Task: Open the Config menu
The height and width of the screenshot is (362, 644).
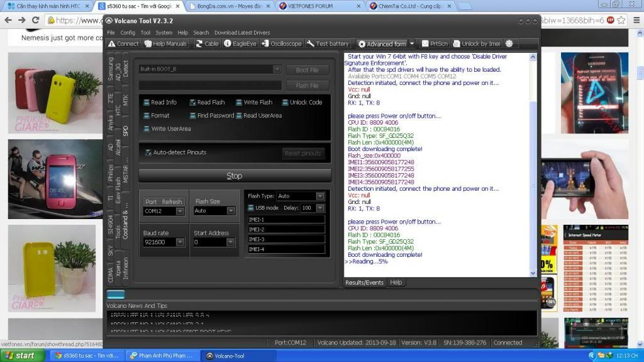Action: coord(128,33)
